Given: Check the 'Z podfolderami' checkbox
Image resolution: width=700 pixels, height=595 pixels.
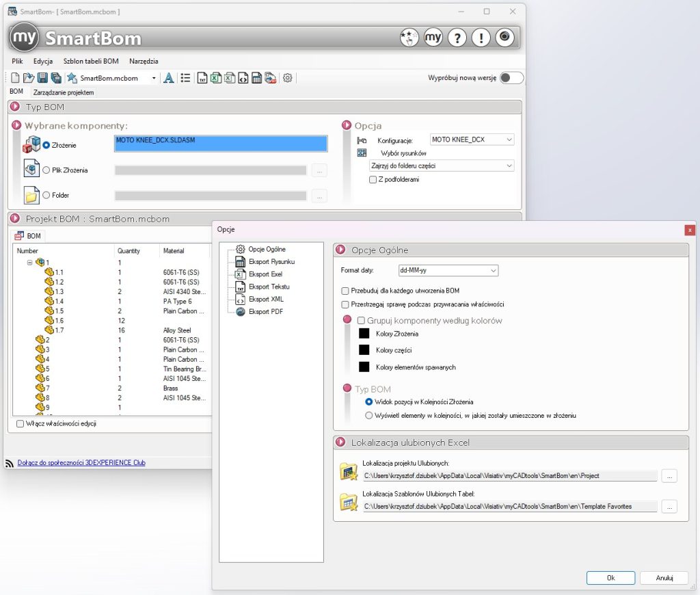Looking at the screenshot, I should (373, 180).
